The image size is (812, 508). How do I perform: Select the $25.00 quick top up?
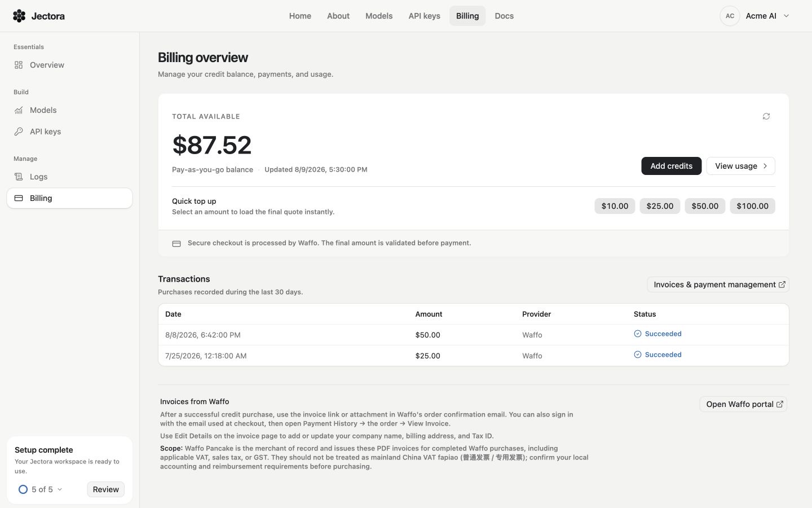[x=660, y=206]
